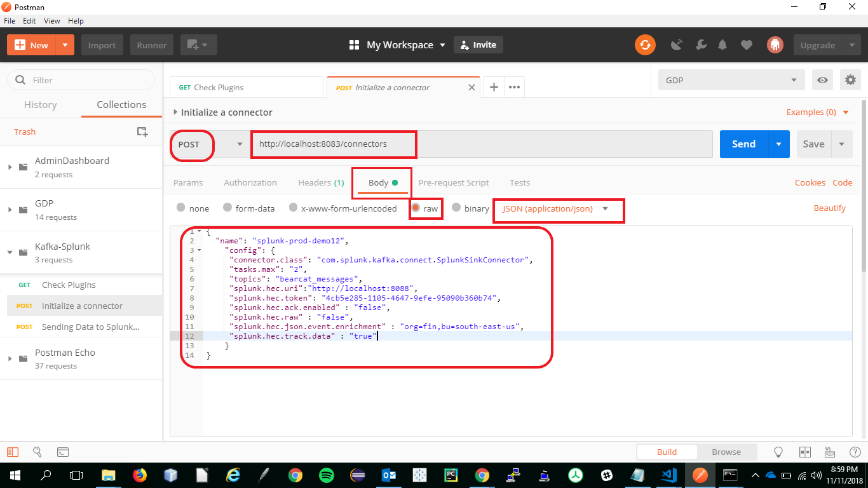Click the heart icon in header
Screen dimensions: 868x488
(x=747, y=45)
